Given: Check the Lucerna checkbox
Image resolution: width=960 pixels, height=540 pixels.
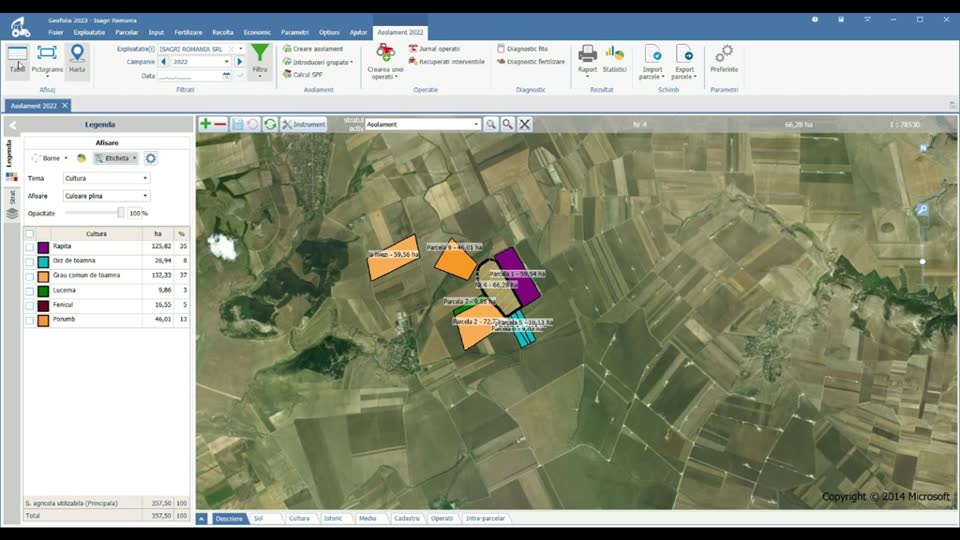Looking at the screenshot, I should point(29,291).
